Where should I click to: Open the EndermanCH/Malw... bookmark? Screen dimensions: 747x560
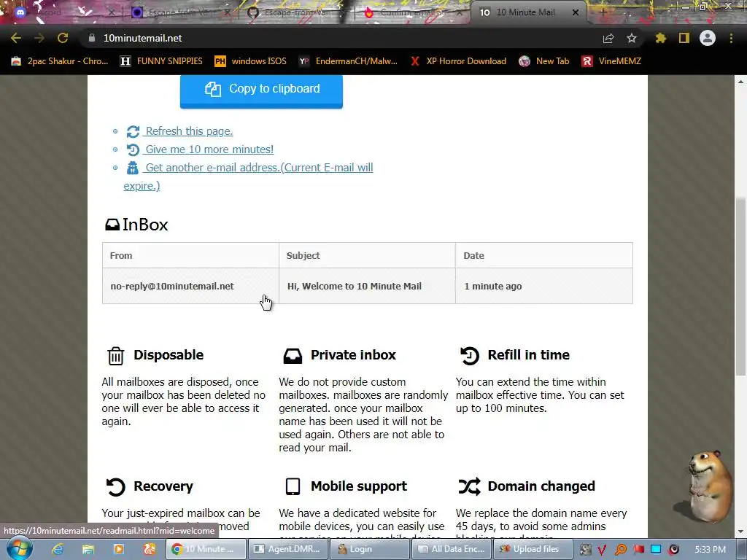(348, 61)
